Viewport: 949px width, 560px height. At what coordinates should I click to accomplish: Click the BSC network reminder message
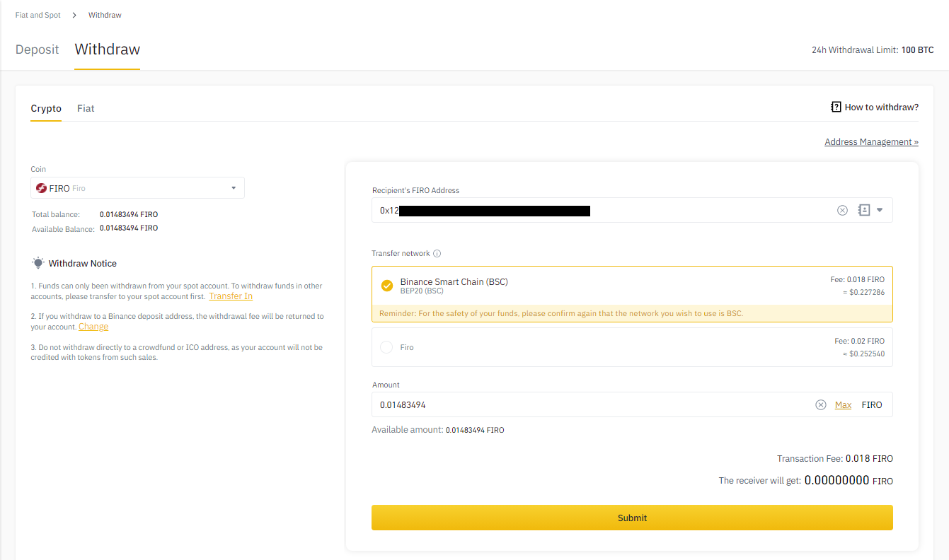pyautogui.click(x=561, y=313)
